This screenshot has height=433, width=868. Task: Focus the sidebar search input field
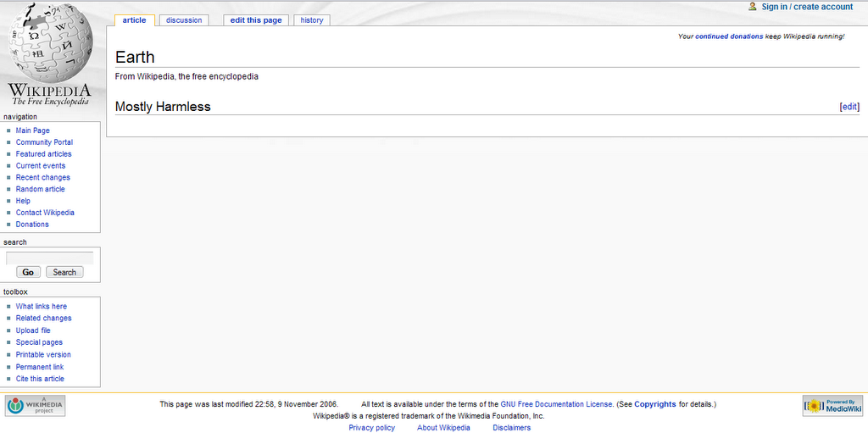(50, 258)
